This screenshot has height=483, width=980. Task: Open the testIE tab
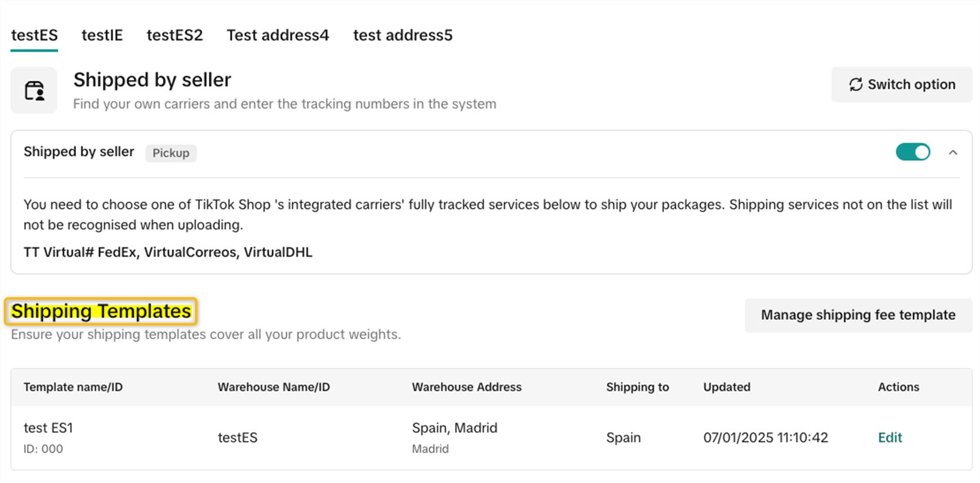[102, 35]
